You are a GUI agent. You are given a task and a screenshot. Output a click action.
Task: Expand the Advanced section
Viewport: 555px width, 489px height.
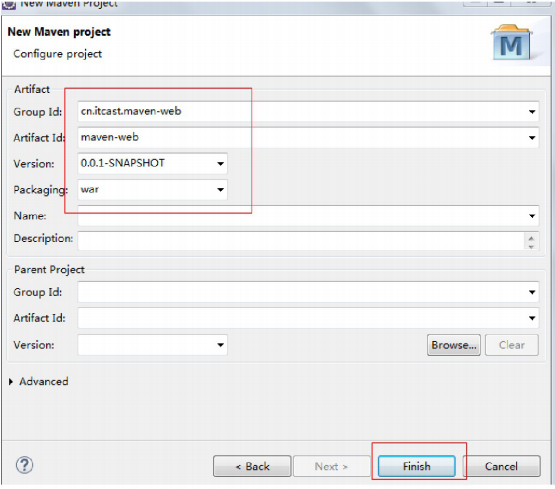click(11, 381)
